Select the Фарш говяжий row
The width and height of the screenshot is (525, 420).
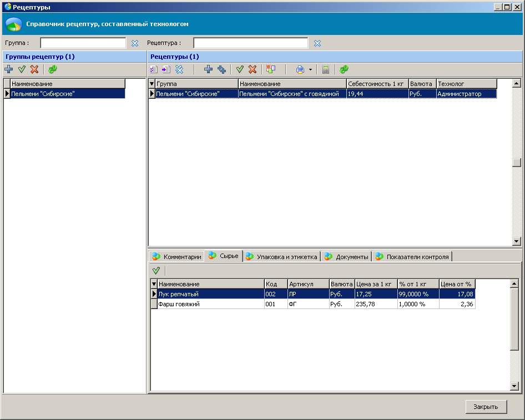click(x=211, y=304)
